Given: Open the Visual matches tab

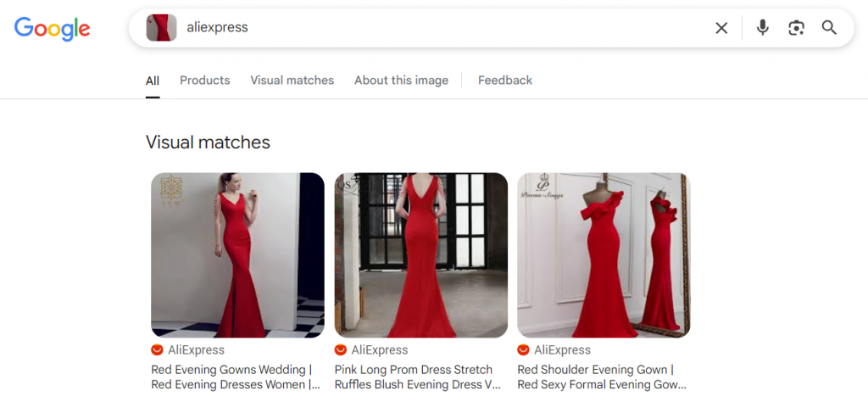Looking at the screenshot, I should 292,81.
